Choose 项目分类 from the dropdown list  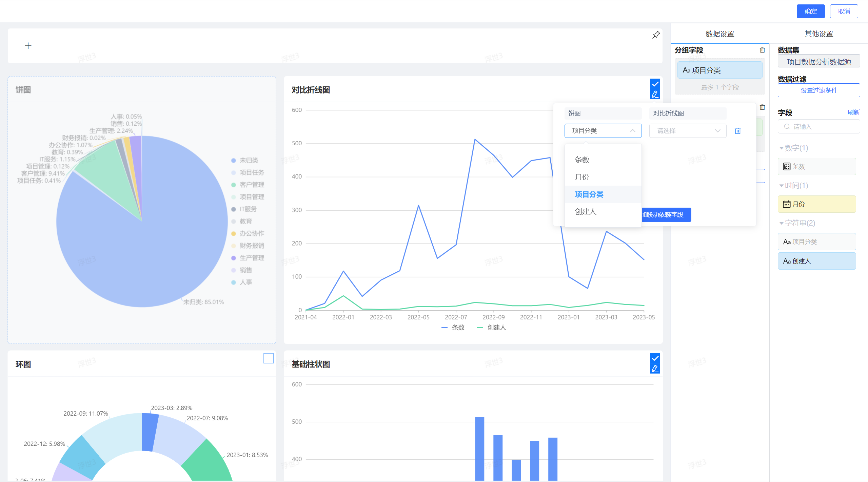pos(603,194)
